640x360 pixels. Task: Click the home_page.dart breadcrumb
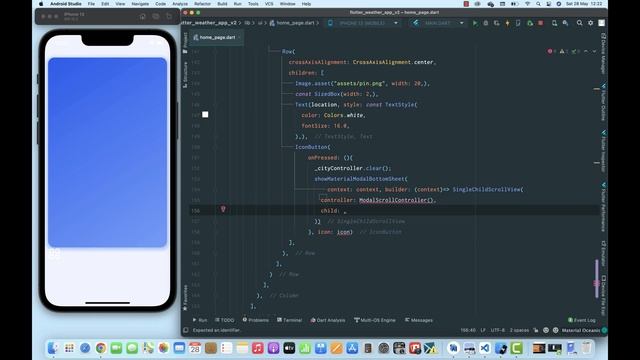[x=292, y=23]
